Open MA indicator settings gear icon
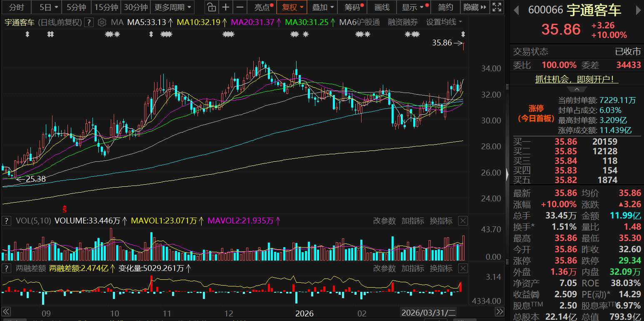The width and height of the screenshot is (644, 321). coord(102,23)
